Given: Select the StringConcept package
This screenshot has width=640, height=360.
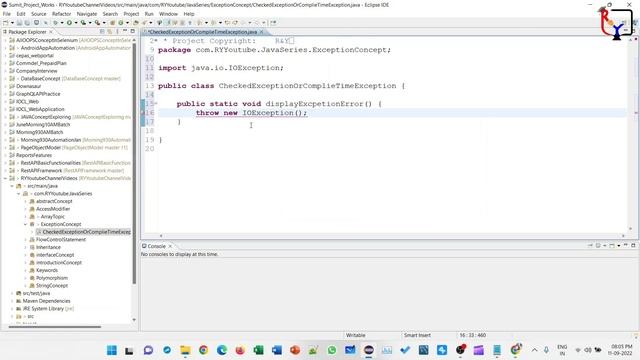Looking at the screenshot, I should (52, 286).
